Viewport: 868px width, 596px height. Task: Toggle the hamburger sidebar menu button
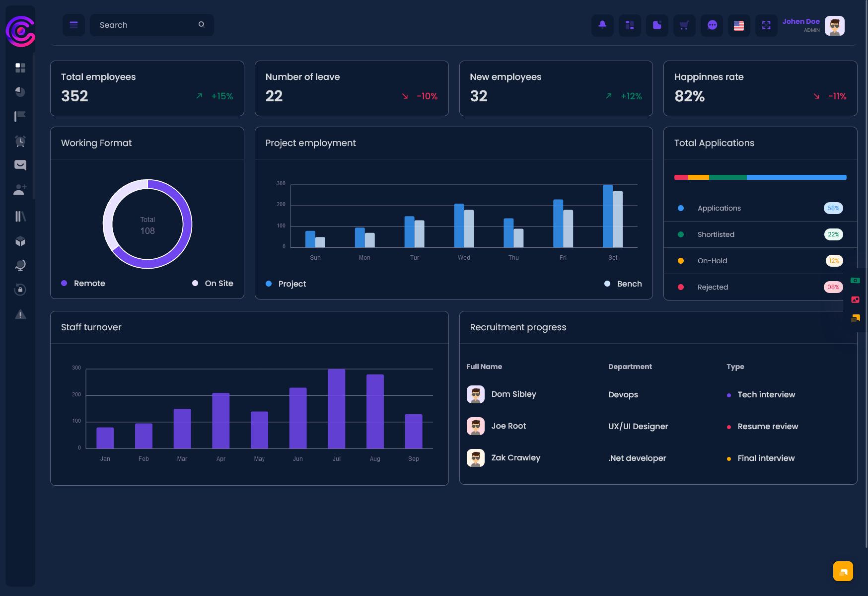point(73,25)
